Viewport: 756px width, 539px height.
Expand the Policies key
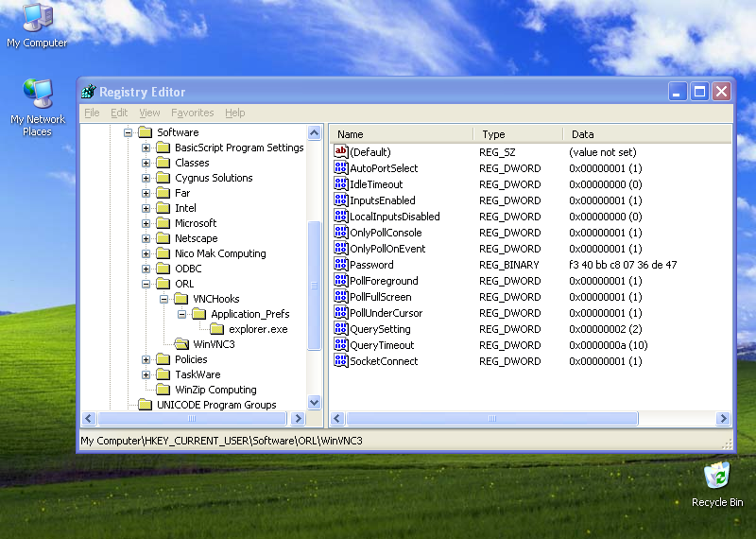[x=146, y=359]
